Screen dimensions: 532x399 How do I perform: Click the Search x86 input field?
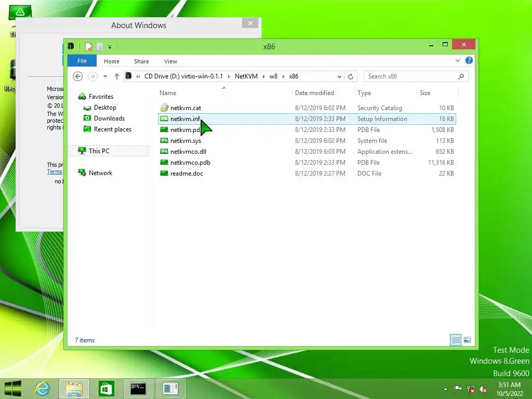(x=410, y=76)
